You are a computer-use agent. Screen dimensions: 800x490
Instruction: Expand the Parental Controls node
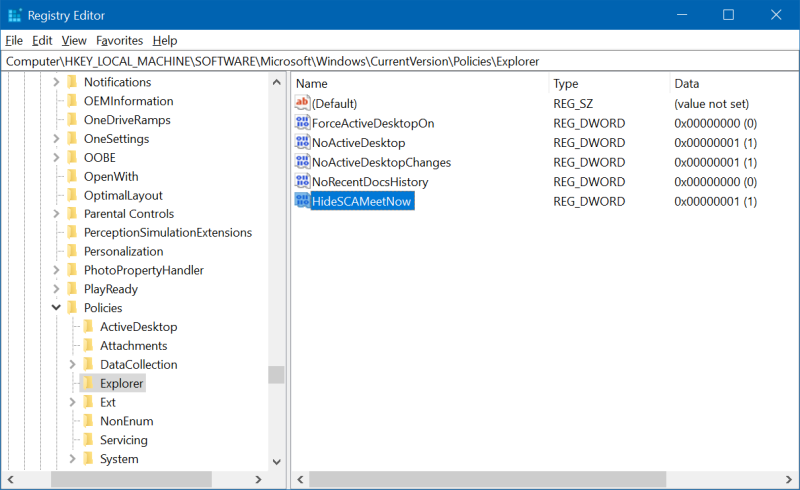point(56,214)
